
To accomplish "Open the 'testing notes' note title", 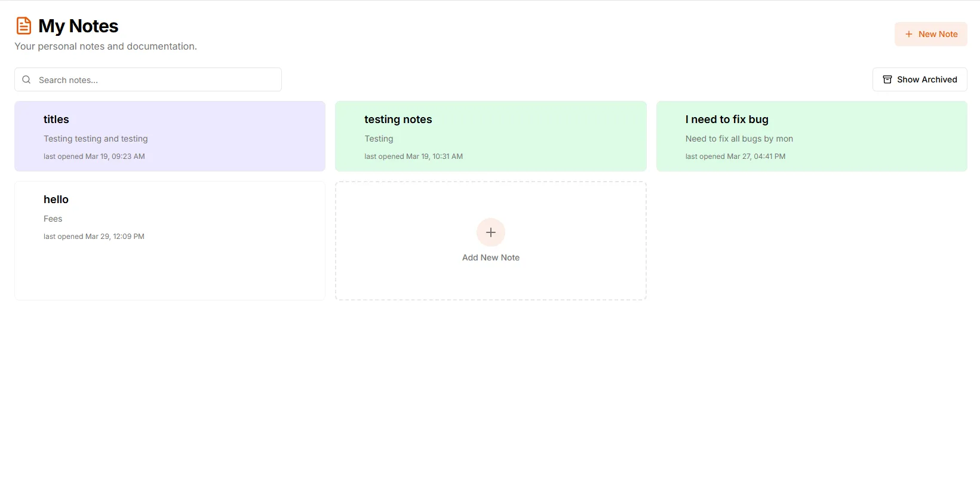I will [x=398, y=119].
